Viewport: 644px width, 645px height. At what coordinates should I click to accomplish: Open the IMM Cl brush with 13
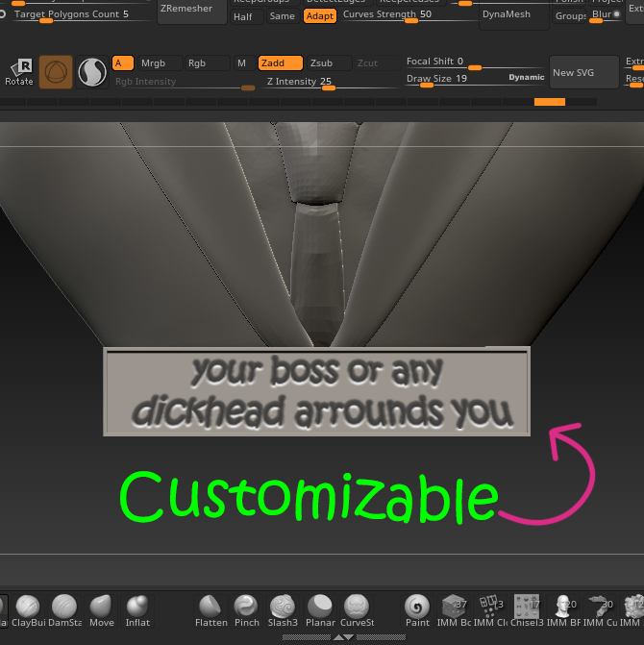pyautogui.click(x=490, y=610)
